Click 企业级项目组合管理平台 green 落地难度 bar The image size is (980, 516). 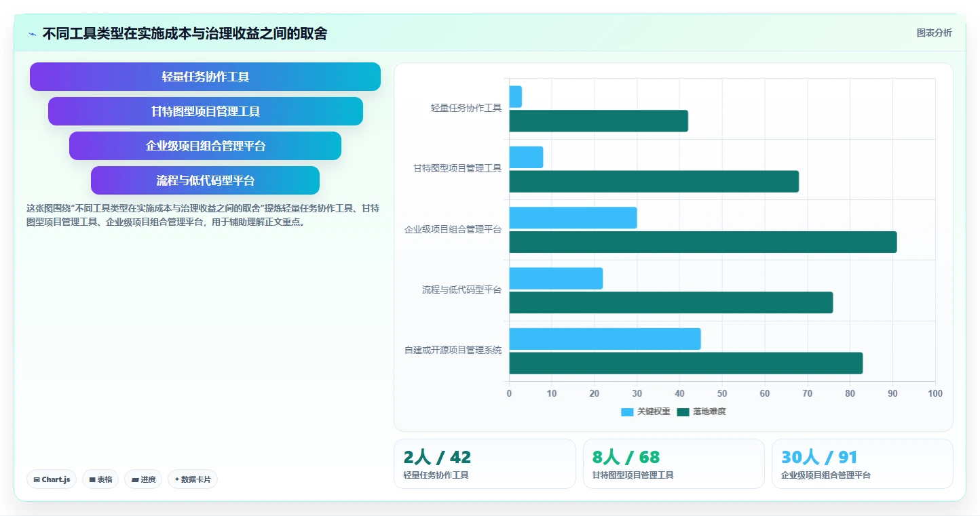(x=703, y=242)
